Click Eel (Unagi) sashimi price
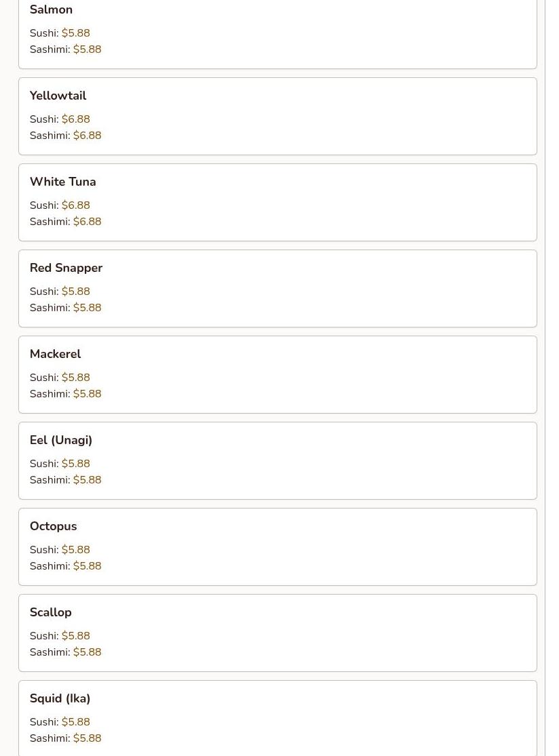Screen dimensions: 559x756 (x=88, y=480)
